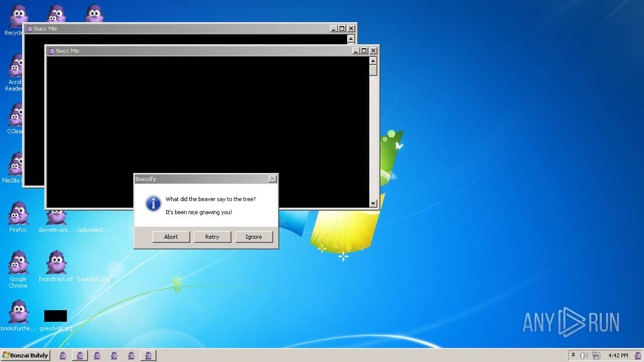This screenshot has height=362, width=644.
Task: Open the network tray icon
Action: pyautogui.click(x=596, y=355)
